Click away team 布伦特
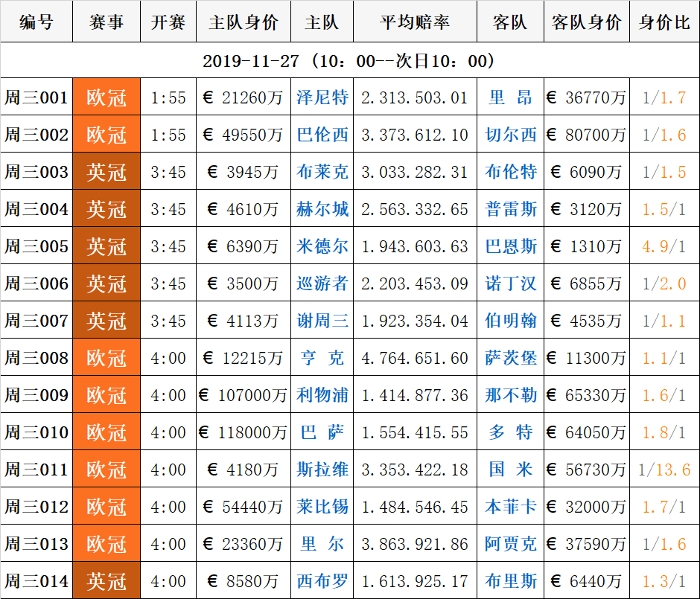The image size is (700, 599). click(x=510, y=172)
